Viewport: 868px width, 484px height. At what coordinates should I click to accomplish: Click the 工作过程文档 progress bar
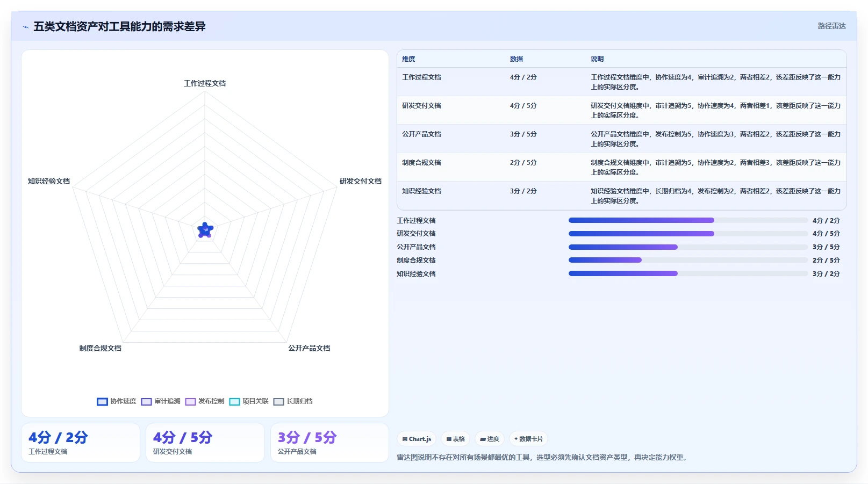tap(688, 220)
